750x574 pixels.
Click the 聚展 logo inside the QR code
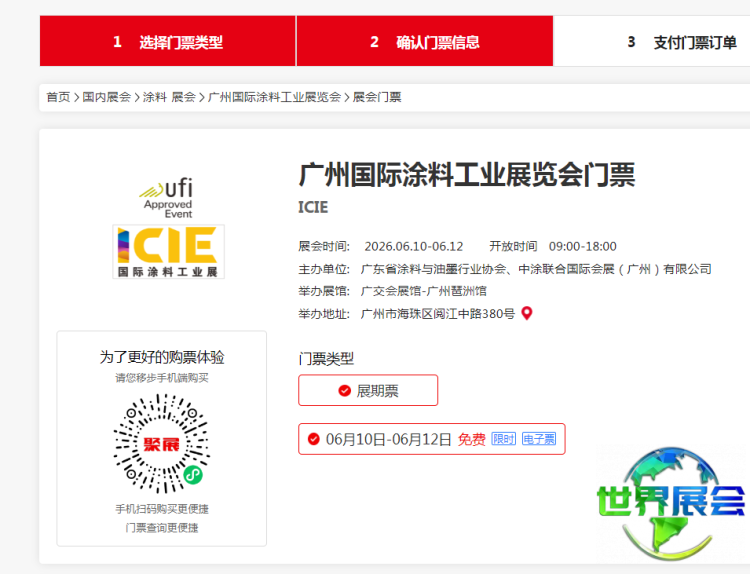(x=161, y=443)
